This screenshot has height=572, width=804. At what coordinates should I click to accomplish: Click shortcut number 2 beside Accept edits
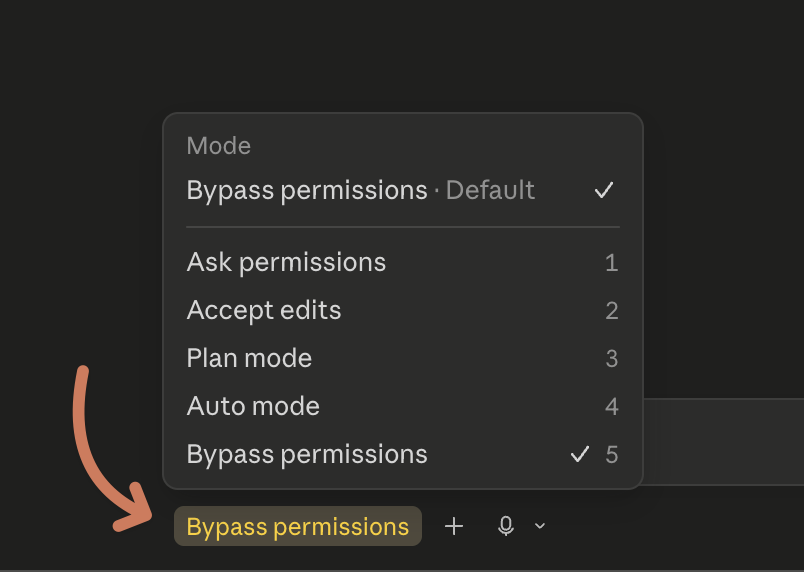pos(612,311)
